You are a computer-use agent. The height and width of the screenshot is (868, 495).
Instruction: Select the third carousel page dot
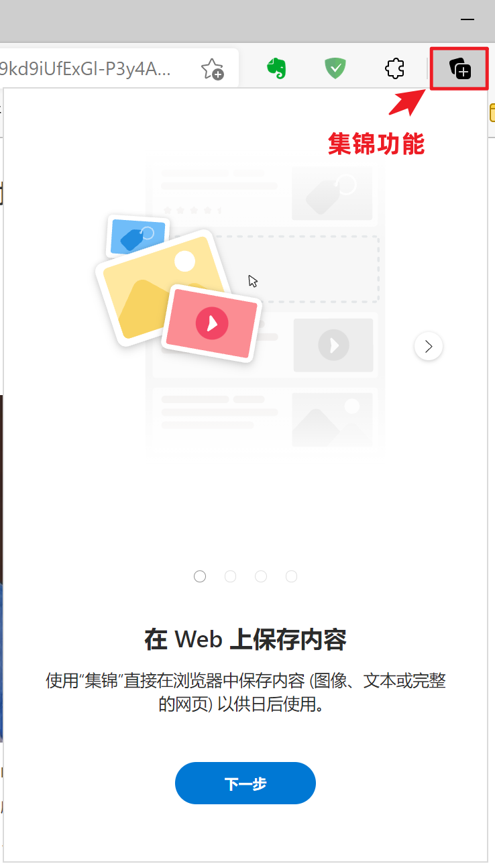[x=261, y=576]
